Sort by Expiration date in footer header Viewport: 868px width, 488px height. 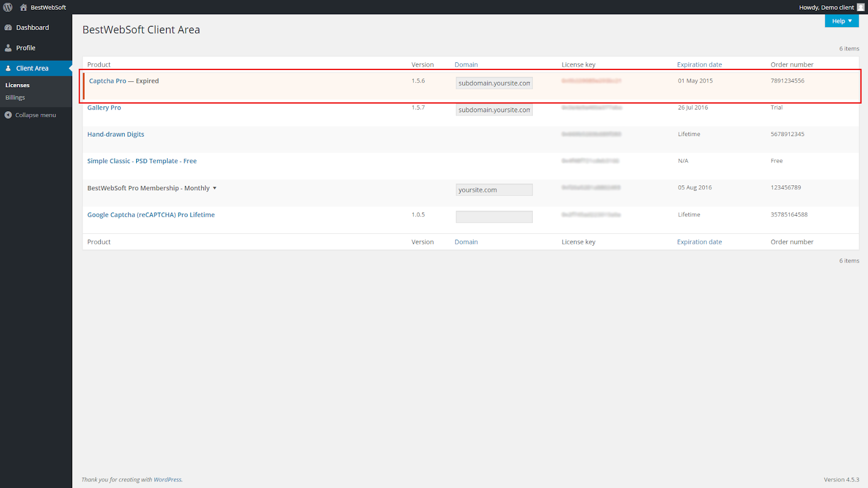point(699,242)
